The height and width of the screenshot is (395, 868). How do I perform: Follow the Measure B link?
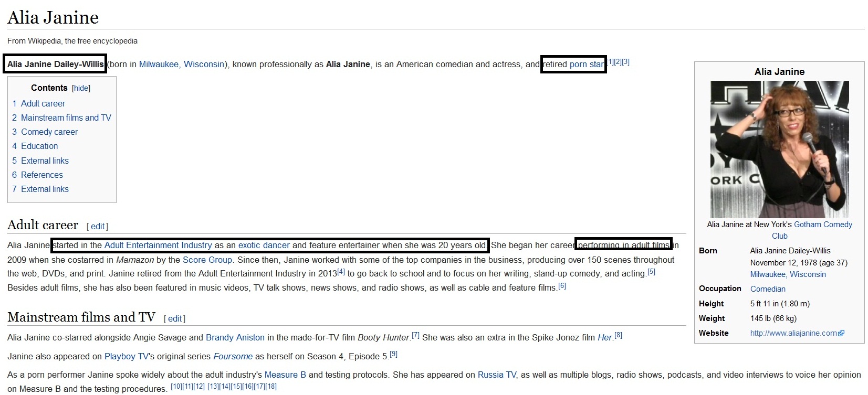[x=285, y=375]
